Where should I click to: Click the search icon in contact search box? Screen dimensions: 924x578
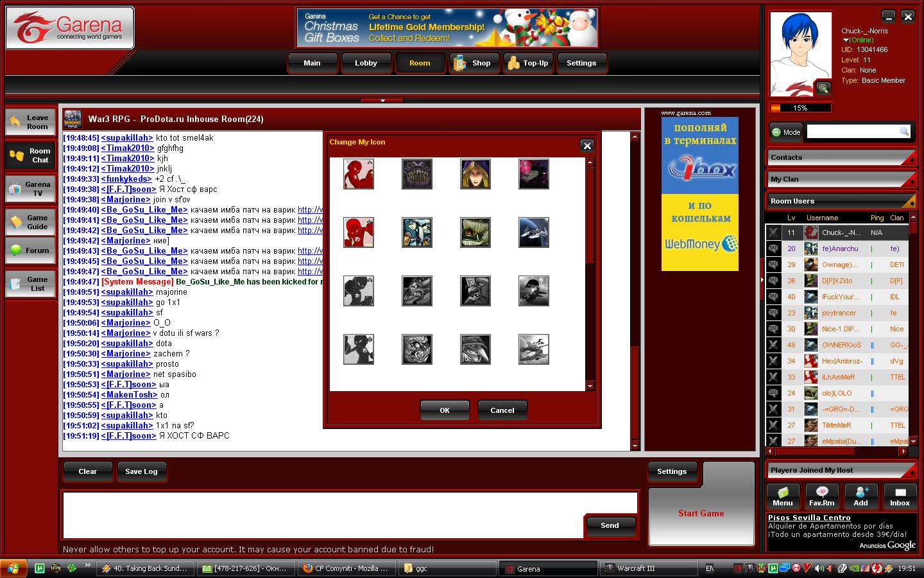(904, 132)
